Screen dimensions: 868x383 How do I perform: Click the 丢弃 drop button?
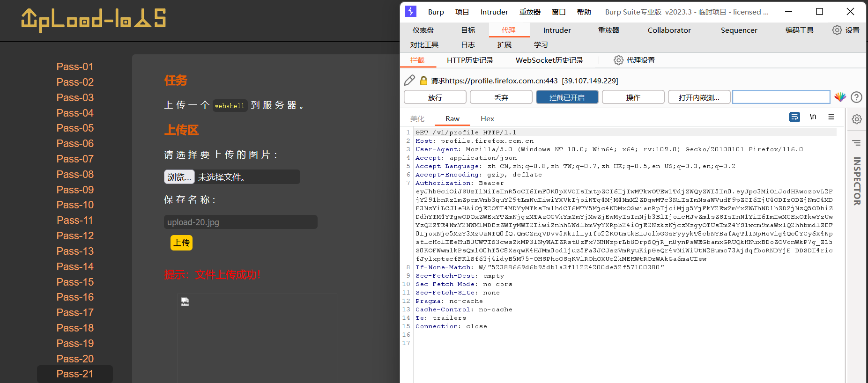pyautogui.click(x=501, y=97)
